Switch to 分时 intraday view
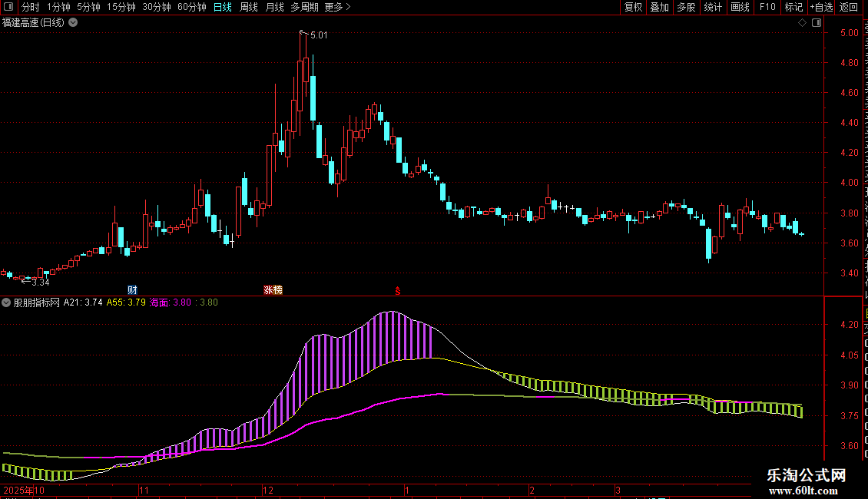The height and width of the screenshot is (499, 868). pos(31,7)
